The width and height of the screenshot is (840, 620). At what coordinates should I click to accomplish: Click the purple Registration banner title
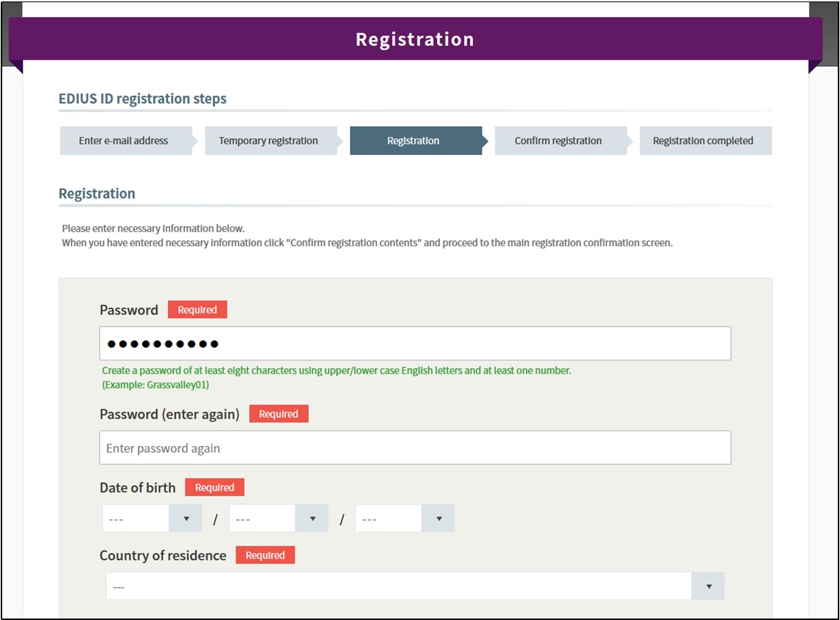(x=415, y=39)
